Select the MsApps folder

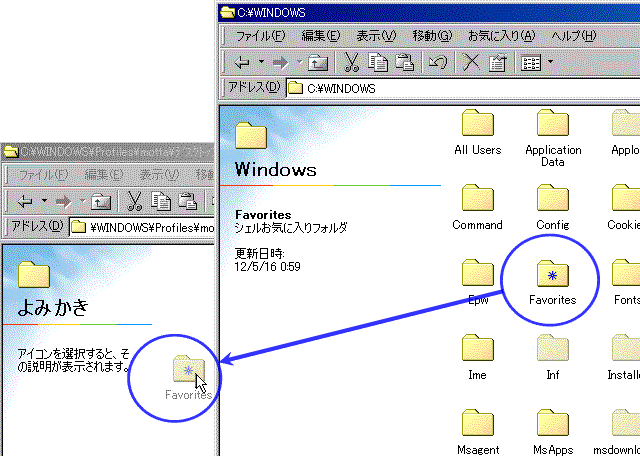[x=553, y=432]
